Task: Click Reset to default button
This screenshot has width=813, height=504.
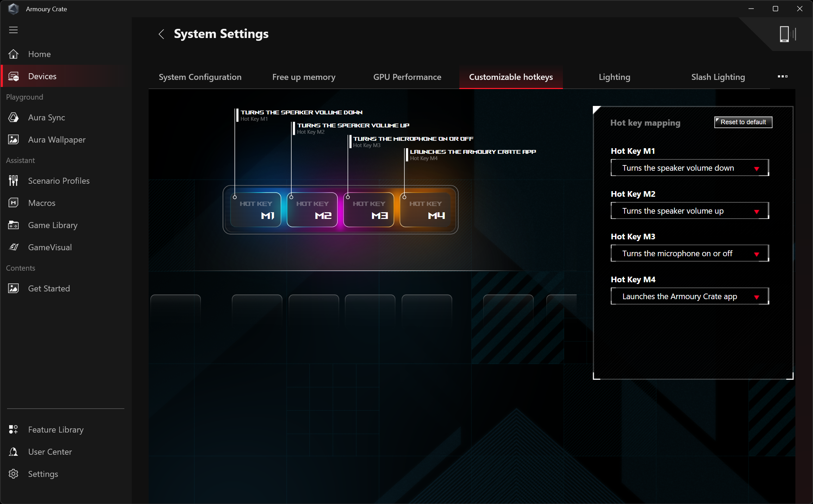Action: pyautogui.click(x=743, y=122)
